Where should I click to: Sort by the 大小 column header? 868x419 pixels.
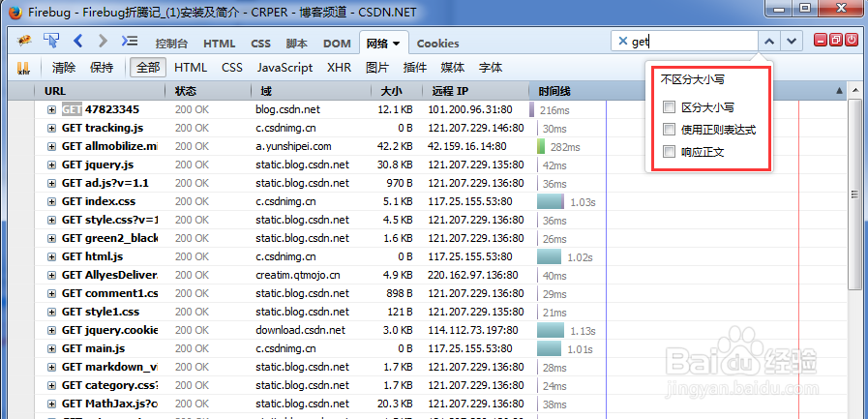(397, 91)
